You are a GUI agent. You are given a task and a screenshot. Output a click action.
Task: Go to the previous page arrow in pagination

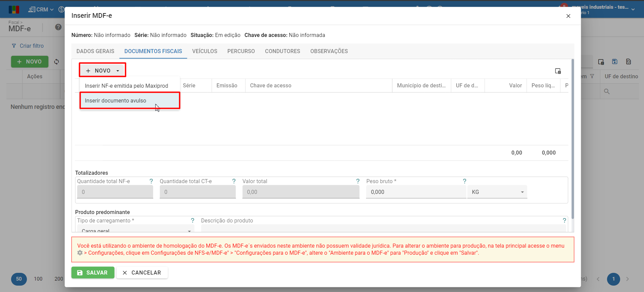[598, 279]
